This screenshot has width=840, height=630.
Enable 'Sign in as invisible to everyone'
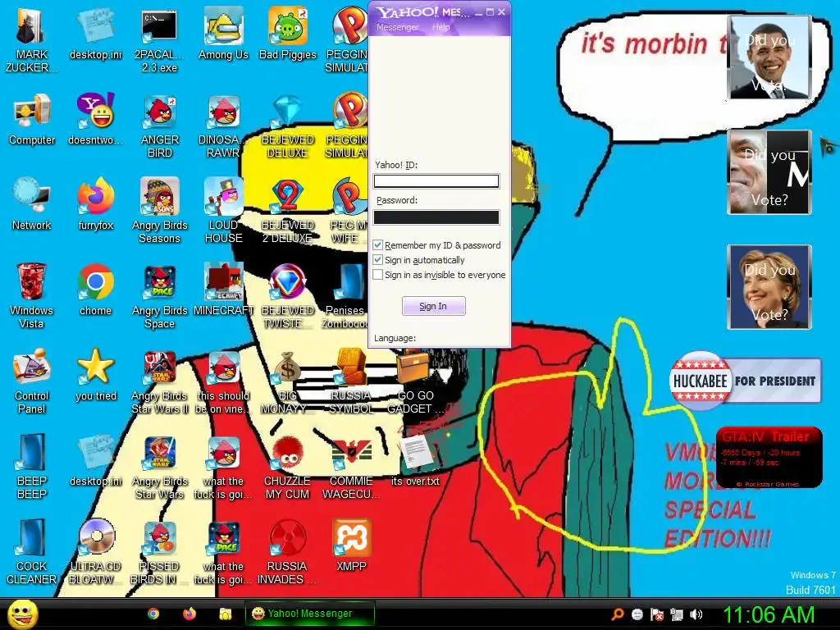pos(377,274)
